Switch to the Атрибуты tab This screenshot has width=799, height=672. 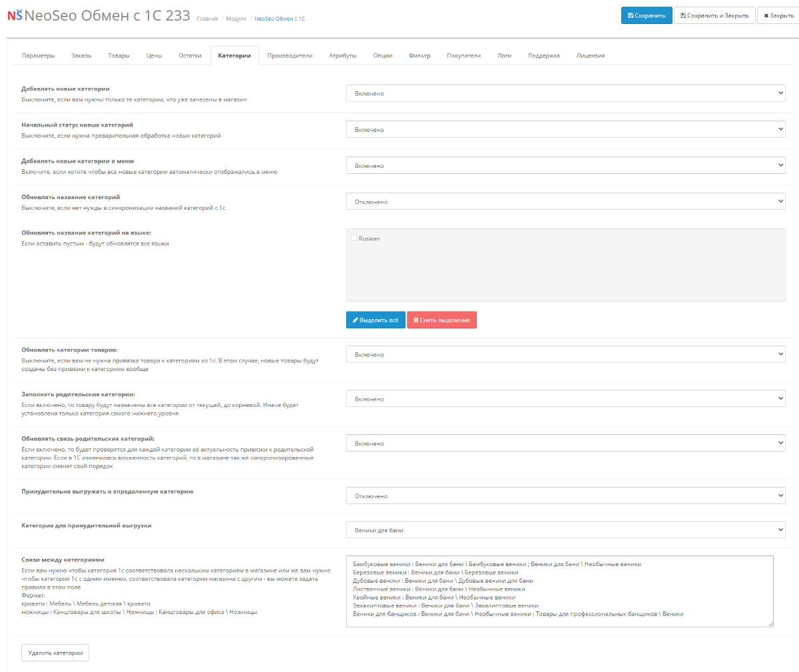click(342, 56)
